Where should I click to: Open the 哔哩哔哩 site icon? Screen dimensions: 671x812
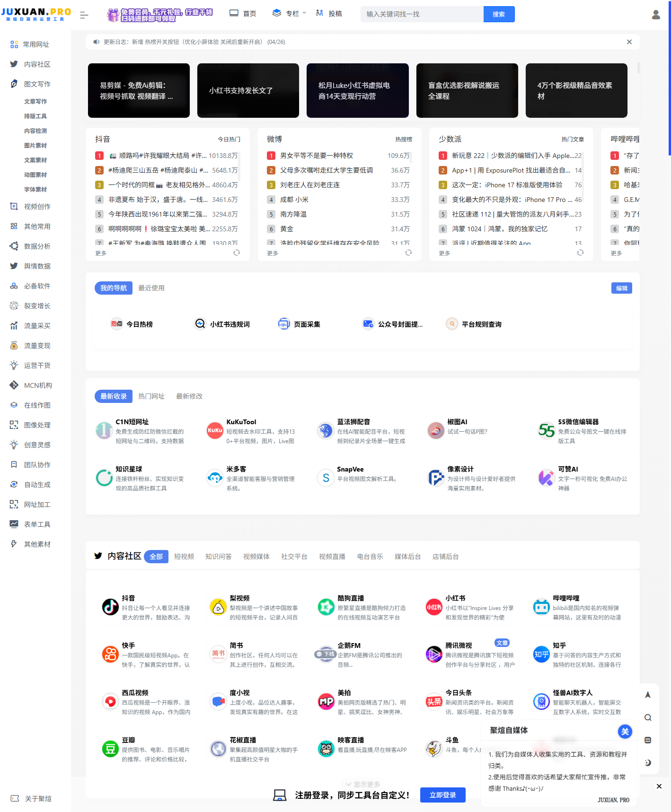[541, 607]
